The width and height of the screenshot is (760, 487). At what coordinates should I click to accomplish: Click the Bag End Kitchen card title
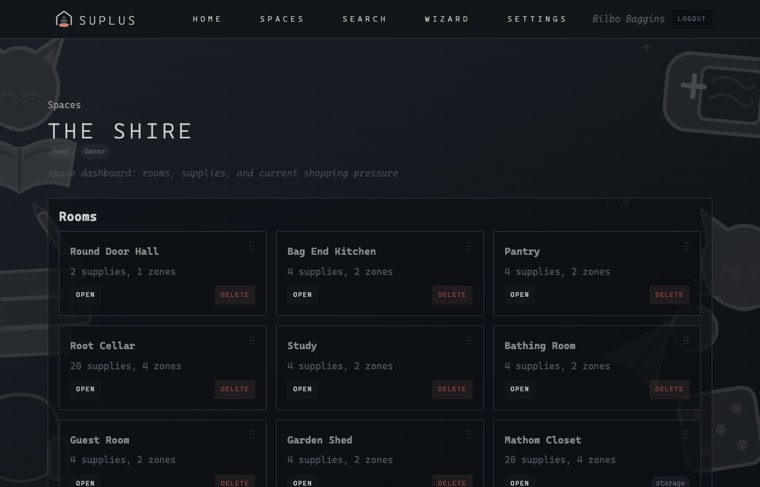point(332,251)
